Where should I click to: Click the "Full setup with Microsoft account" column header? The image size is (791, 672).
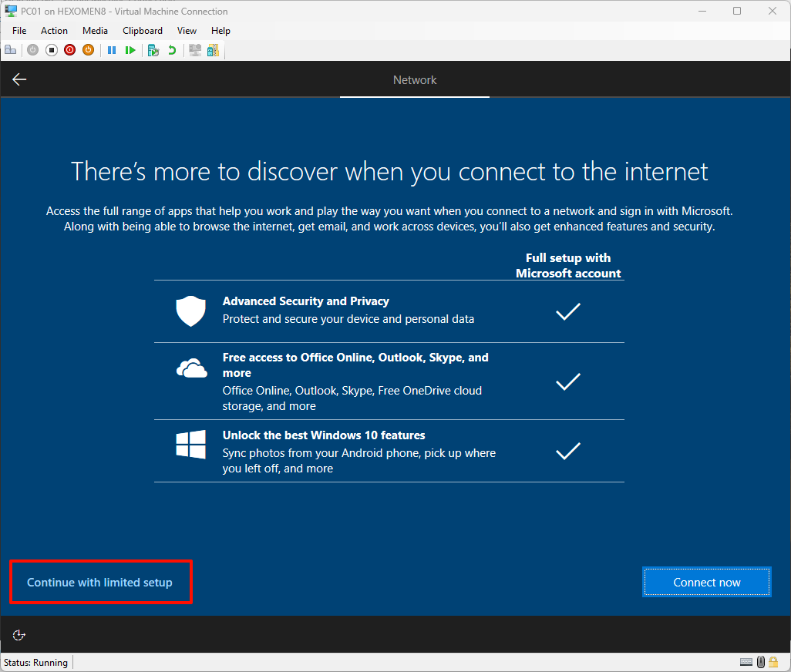click(568, 265)
